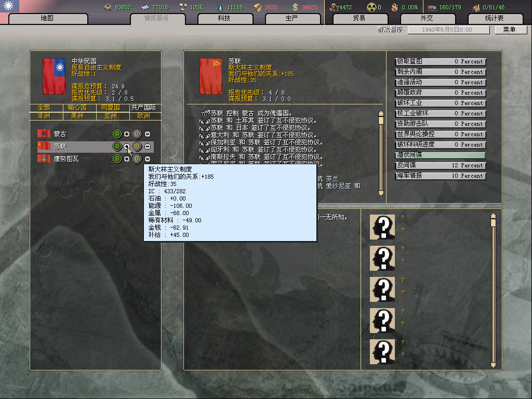This screenshot has height=399, width=532.
Task: Click the 唐努图瓦 flag in country list
Action: (44, 158)
